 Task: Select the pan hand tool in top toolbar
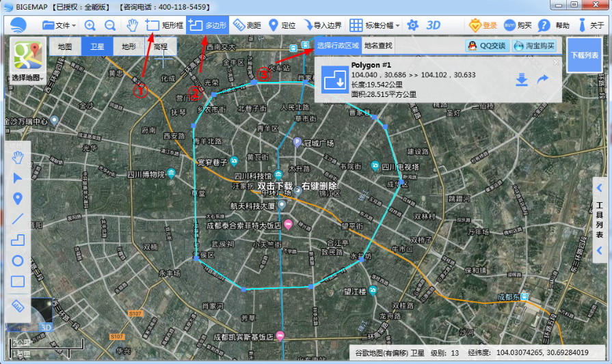(x=132, y=25)
